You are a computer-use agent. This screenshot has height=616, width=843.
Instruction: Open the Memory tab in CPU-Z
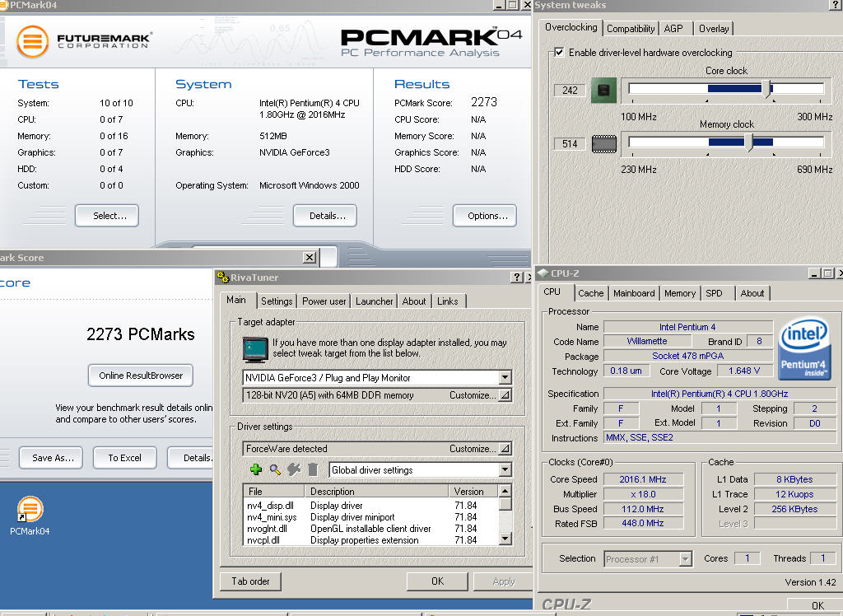click(680, 293)
